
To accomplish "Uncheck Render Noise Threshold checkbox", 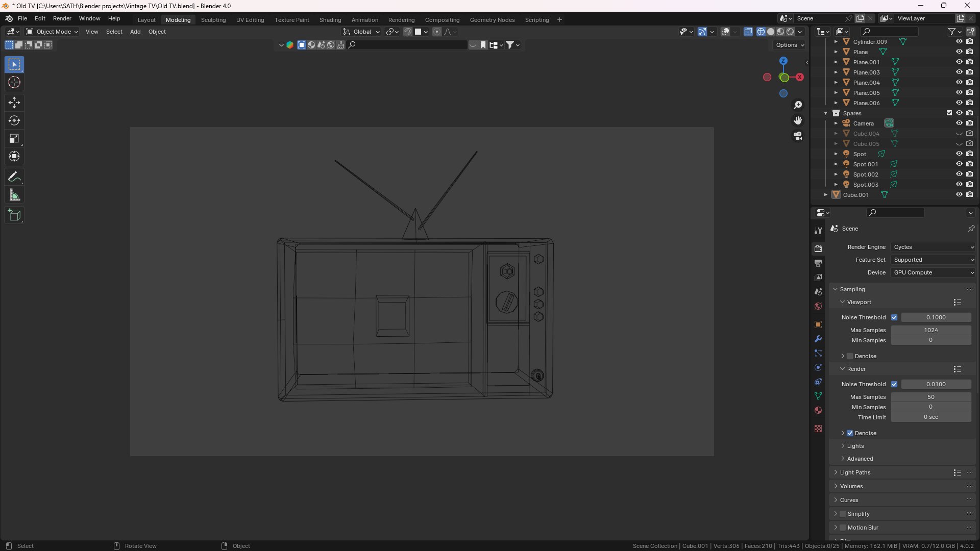I will [x=894, y=384].
